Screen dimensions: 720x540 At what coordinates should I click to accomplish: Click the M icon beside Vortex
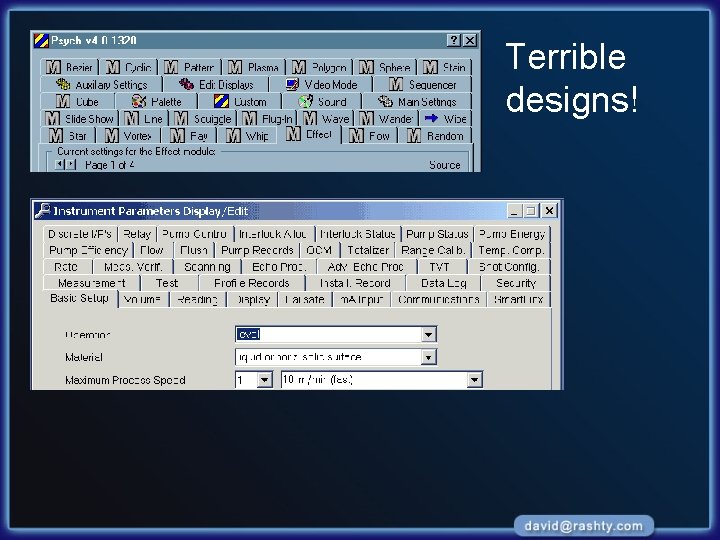pyautogui.click(x=112, y=135)
